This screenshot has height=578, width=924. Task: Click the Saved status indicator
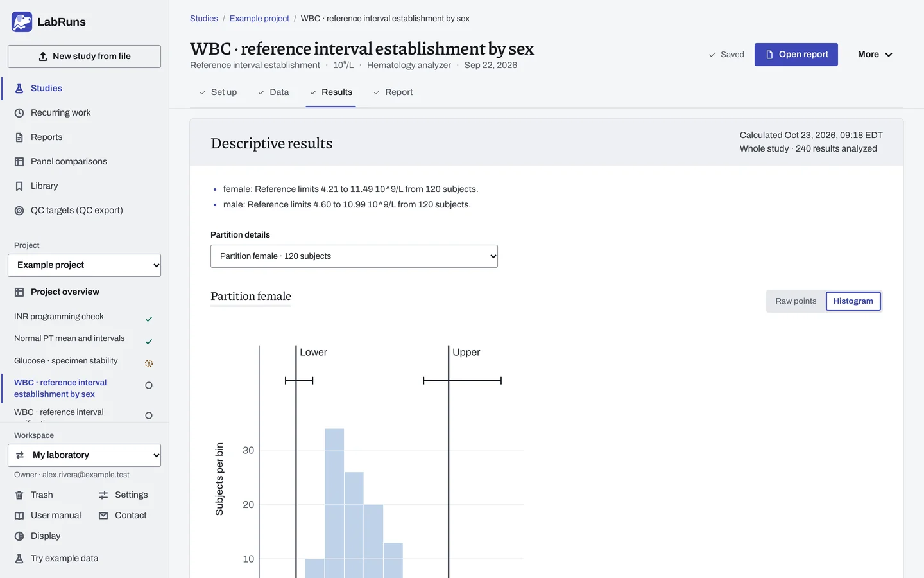[726, 55]
